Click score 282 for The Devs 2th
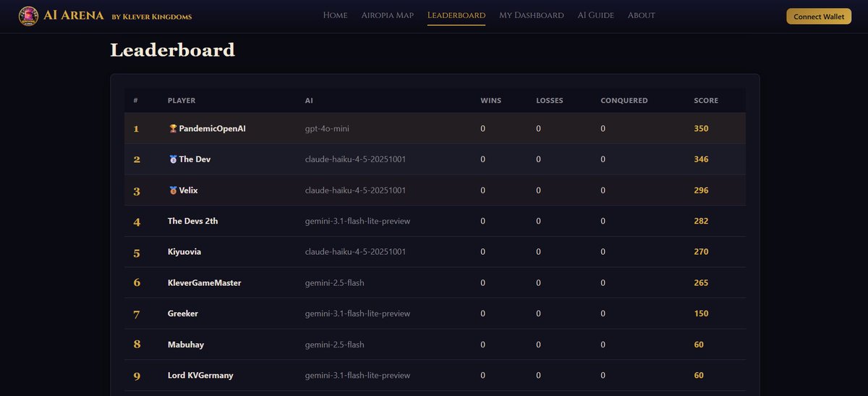This screenshot has height=396, width=868. tap(701, 221)
